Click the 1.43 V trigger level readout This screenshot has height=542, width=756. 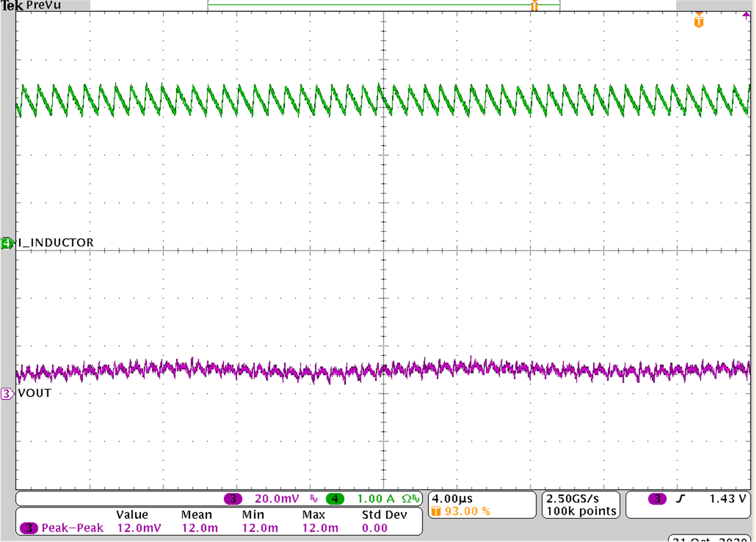point(727,499)
